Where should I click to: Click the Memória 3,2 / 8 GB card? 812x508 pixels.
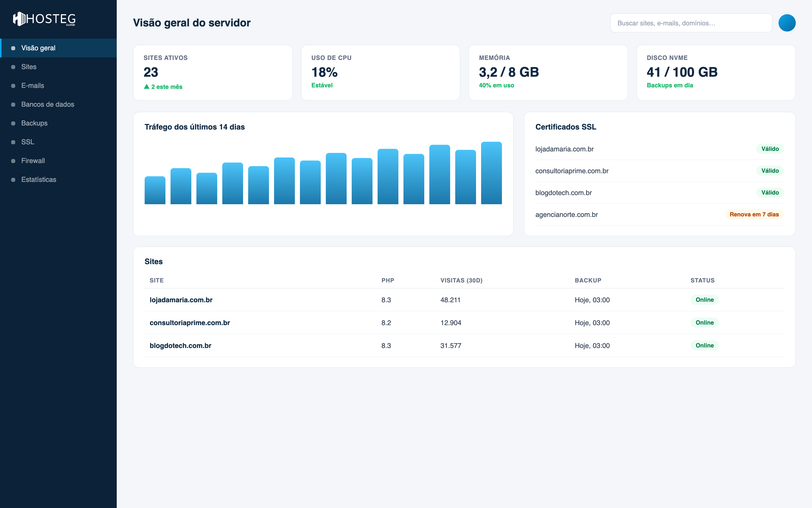tap(548, 73)
